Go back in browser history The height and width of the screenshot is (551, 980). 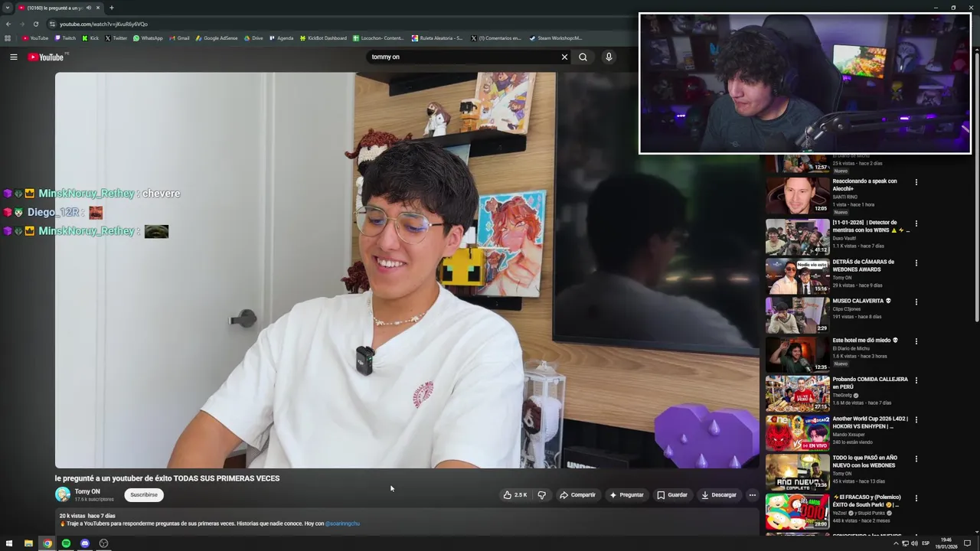coord(8,24)
